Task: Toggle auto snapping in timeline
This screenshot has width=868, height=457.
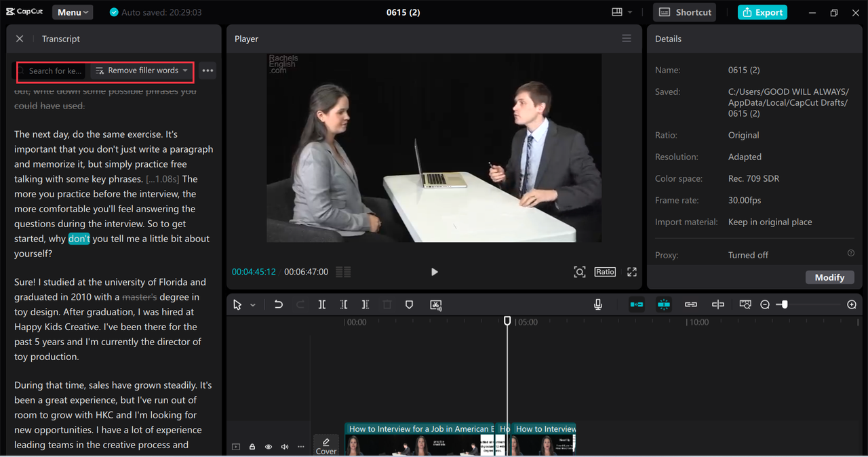Action: (x=664, y=305)
